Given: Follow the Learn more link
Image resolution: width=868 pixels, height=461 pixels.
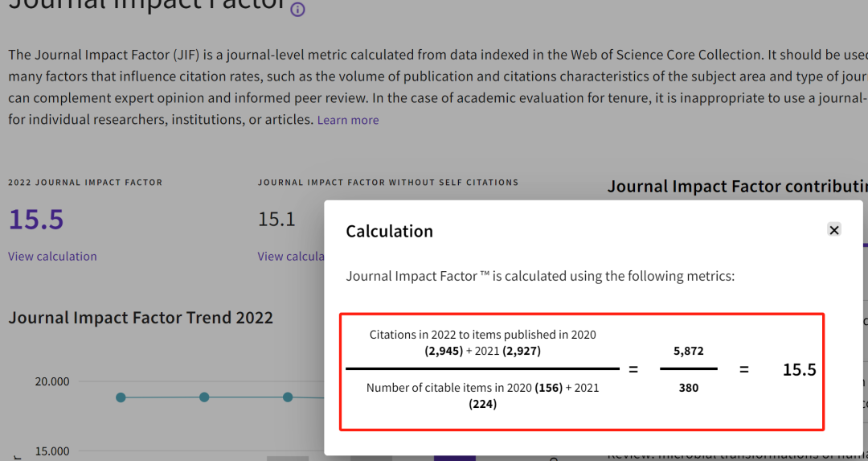Looking at the screenshot, I should coord(348,120).
